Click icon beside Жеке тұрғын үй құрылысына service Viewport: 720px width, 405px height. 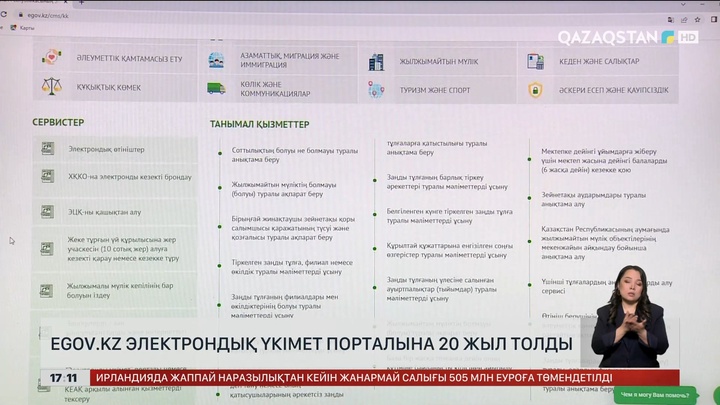click(47, 248)
